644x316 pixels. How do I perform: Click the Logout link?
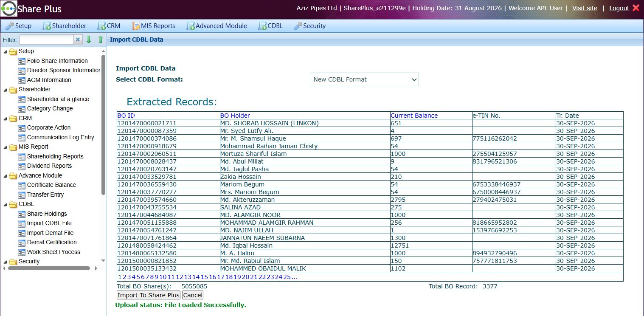[619, 8]
